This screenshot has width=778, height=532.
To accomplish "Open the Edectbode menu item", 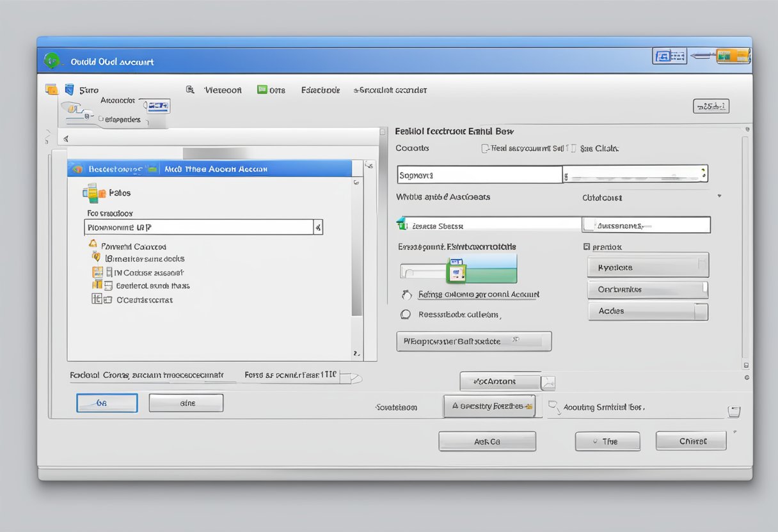I will tap(320, 90).
